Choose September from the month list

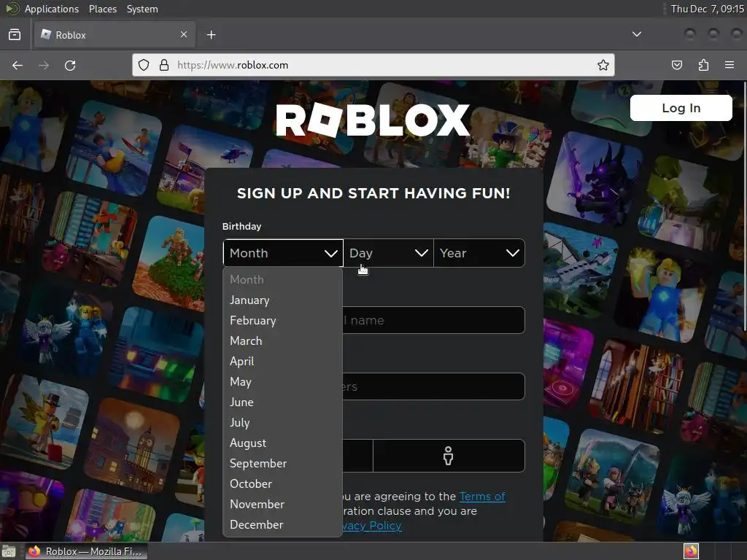pyautogui.click(x=282, y=464)
